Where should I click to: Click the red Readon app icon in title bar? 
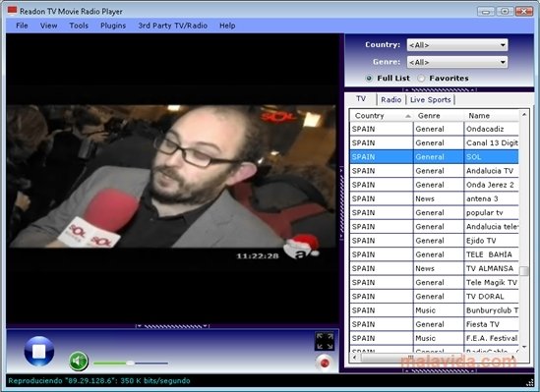click(12, 11)
